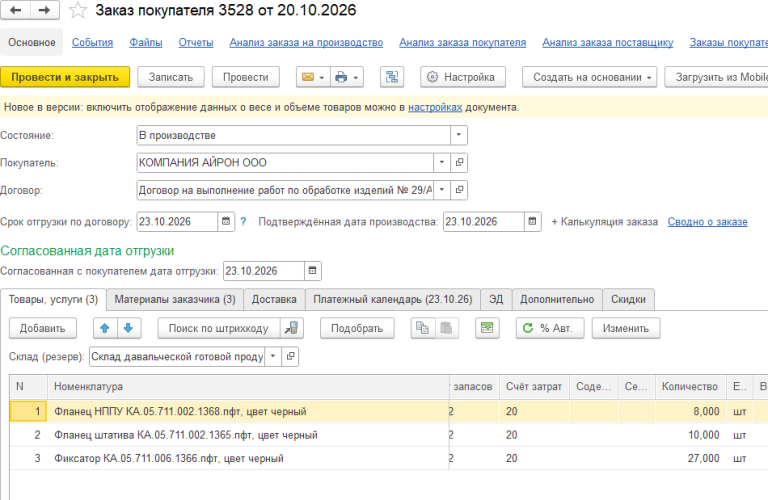The height and width of the screenshot is (500, 768).
Task: Open the envelope email send button
Action: 313,77
